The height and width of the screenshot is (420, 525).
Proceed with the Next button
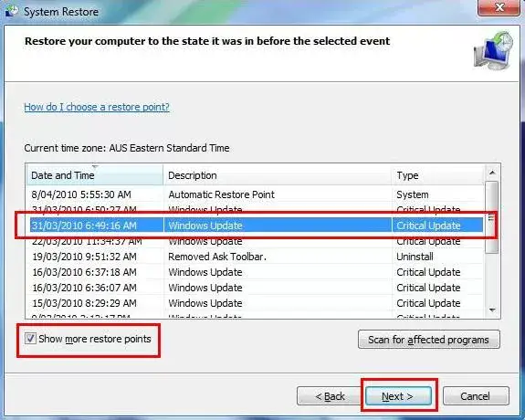(398, 396)
